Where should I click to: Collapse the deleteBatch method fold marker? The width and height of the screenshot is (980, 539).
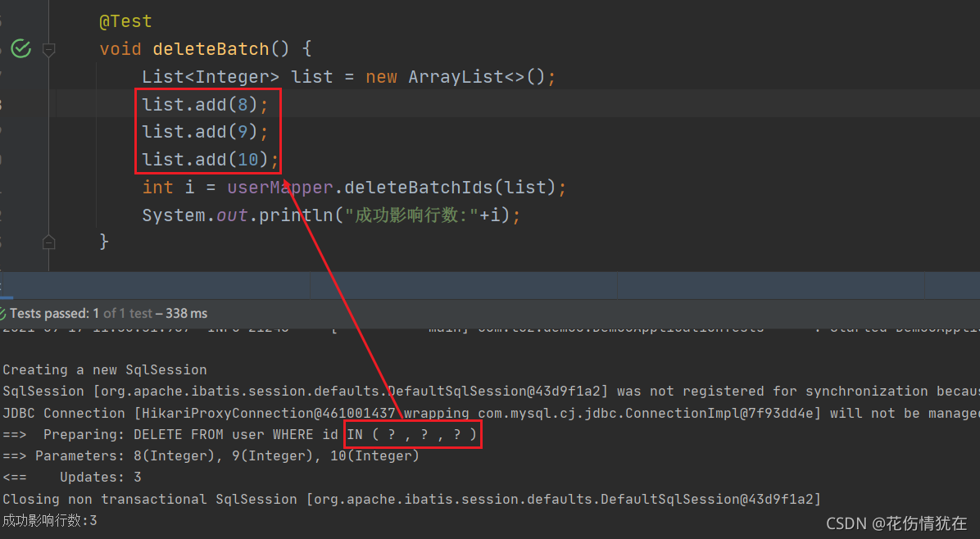pos(48,49)
